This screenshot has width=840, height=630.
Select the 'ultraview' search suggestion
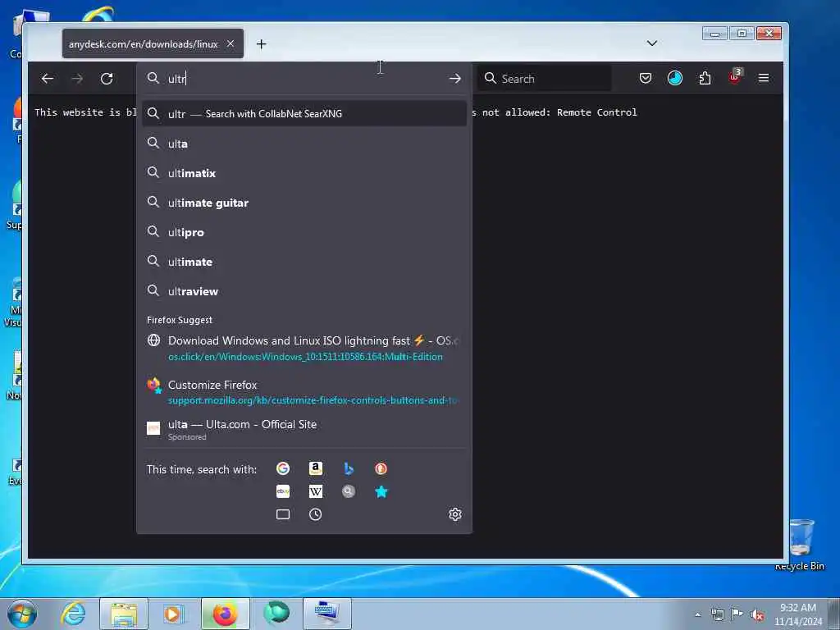(x=304, y=291)
